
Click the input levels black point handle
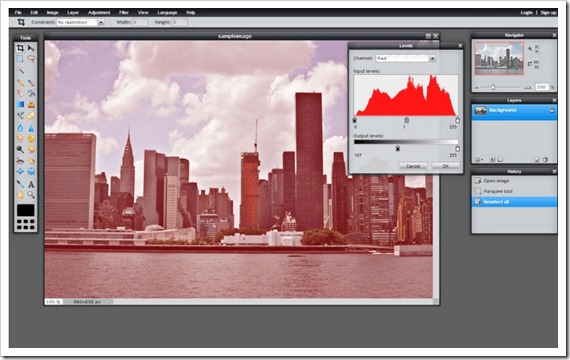tap(355, 120)
